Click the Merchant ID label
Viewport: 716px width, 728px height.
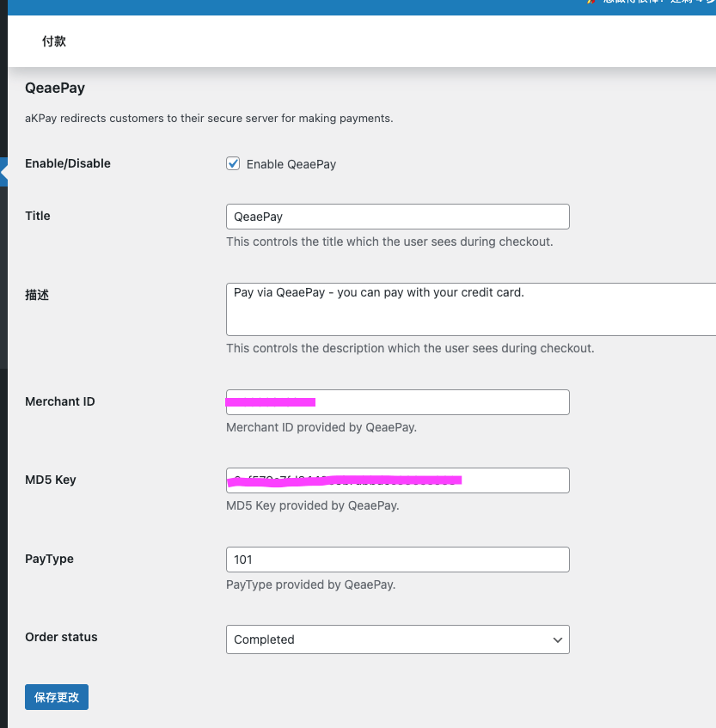pos(60,401)
